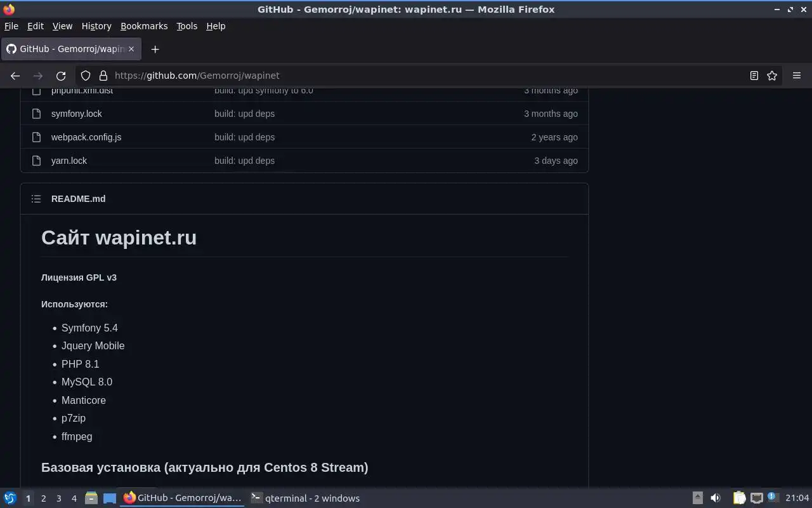Image resolution: width=812 pixels, height=508 pixels.
Task: Click '2 years ago' timestamp for webpack.config.js
Action: [554, 137]
